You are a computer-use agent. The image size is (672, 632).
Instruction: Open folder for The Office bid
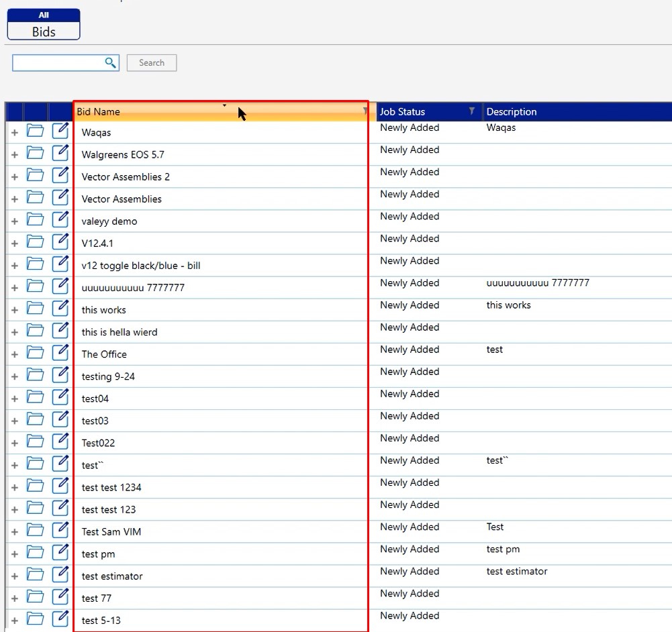[x=35, y=354]
